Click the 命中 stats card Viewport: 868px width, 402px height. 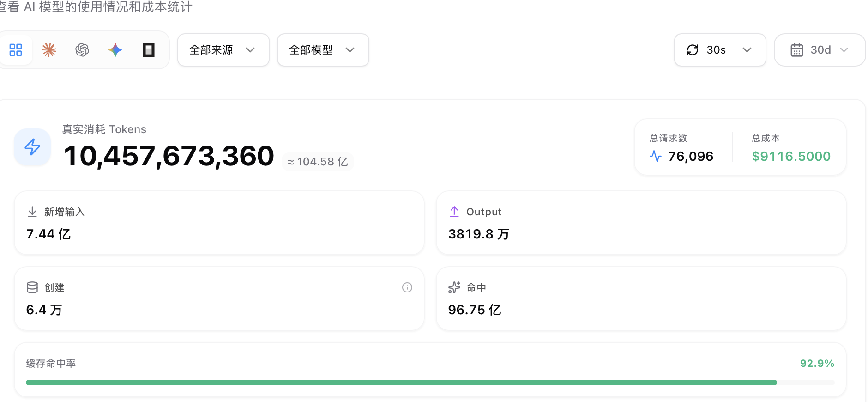coord(641,298)
